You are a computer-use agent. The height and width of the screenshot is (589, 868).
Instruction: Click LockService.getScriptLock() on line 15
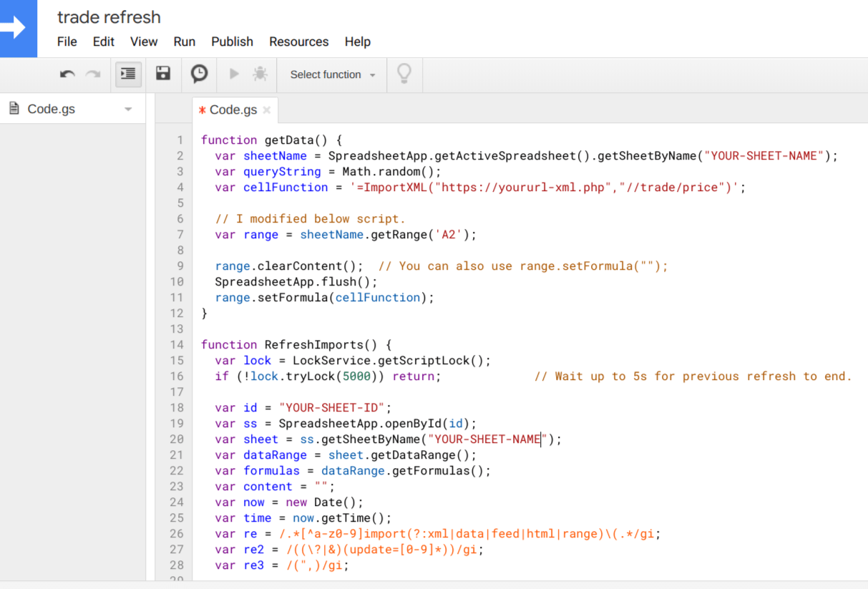tap(388, 361)
